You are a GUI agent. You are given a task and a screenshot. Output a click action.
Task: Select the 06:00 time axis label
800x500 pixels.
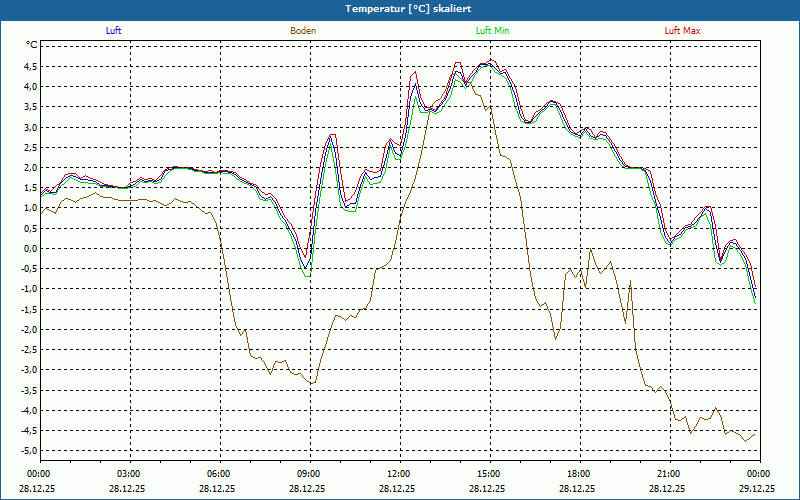219,474
